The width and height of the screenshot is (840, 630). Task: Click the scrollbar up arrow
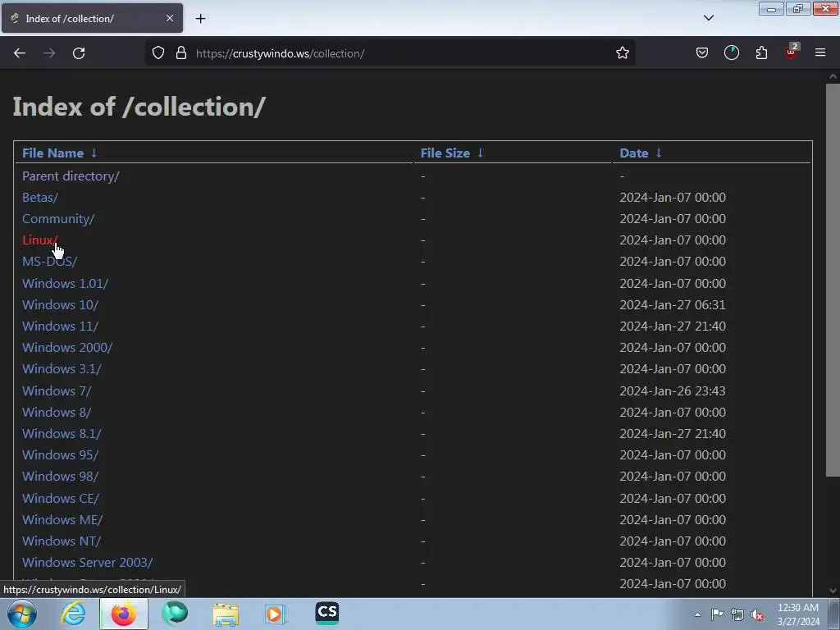pos(833,76)
